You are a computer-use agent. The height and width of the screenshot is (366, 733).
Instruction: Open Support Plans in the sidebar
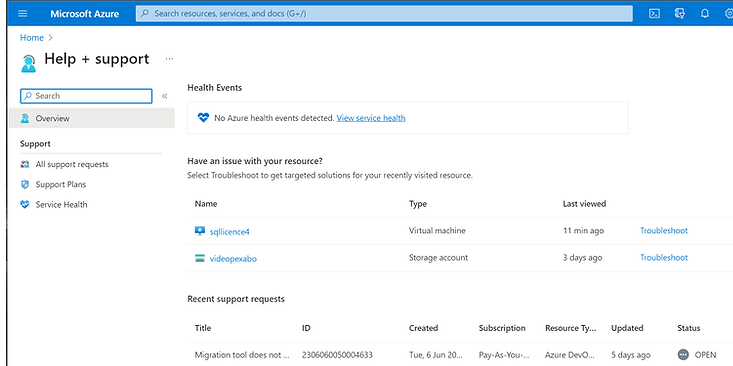click(x=61, y=185)
